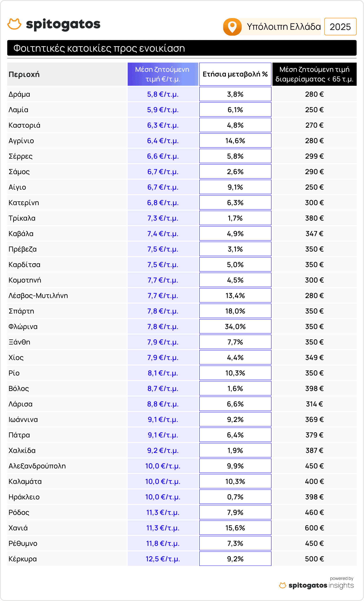Click the orange location pin icon
The height and width of the screenshot is (601, 364).
click(232, 27)
